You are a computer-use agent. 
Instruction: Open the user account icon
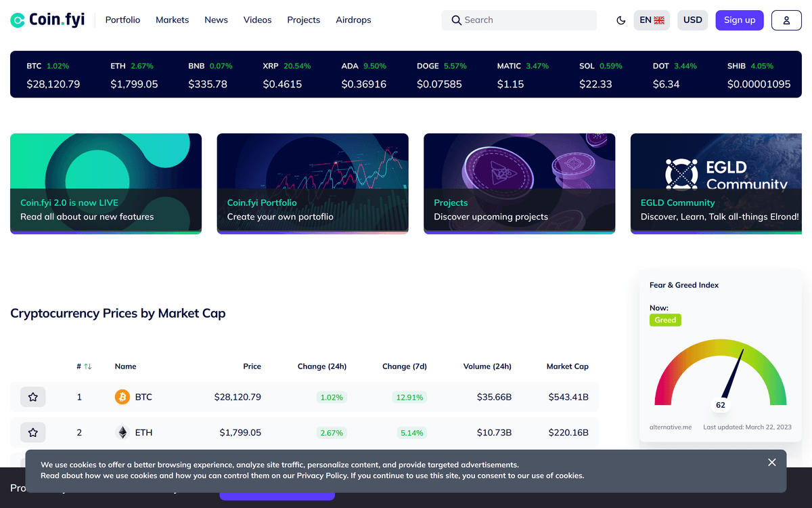pos(786,20)
